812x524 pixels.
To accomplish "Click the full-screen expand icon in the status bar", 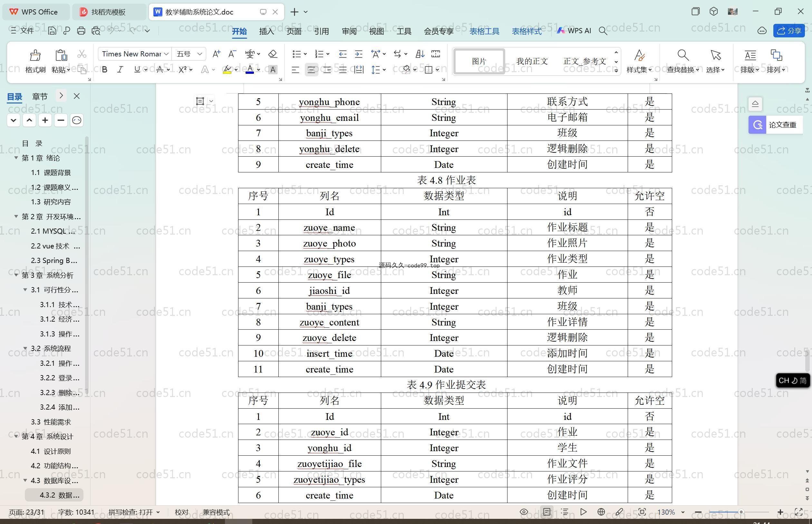I will point(799,512).
